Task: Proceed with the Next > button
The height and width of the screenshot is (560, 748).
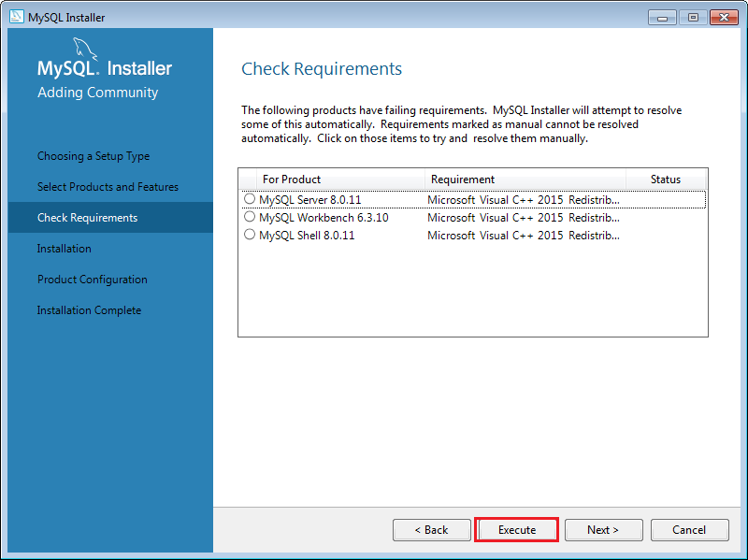Action: (x=603, y=530)
